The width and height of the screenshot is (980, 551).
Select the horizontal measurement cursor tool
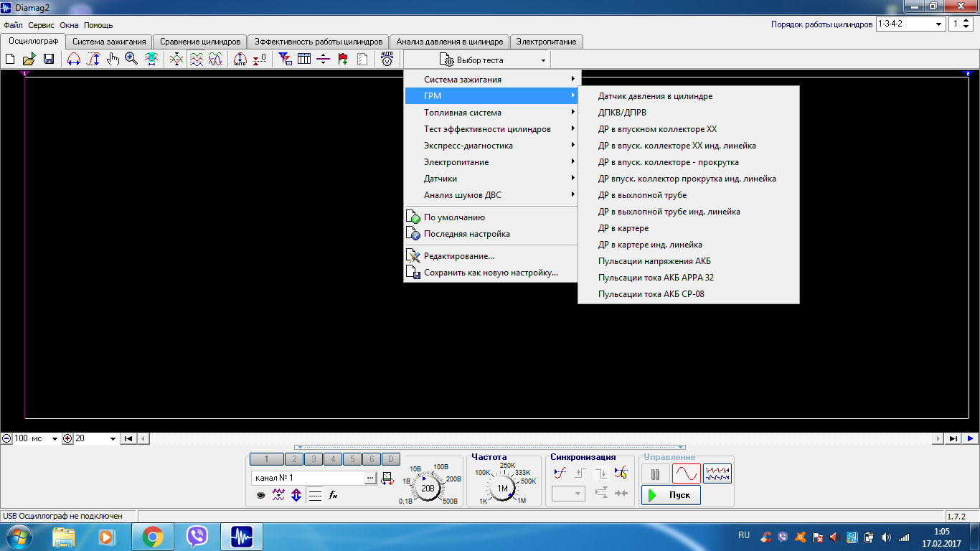[x=73, y=60]
